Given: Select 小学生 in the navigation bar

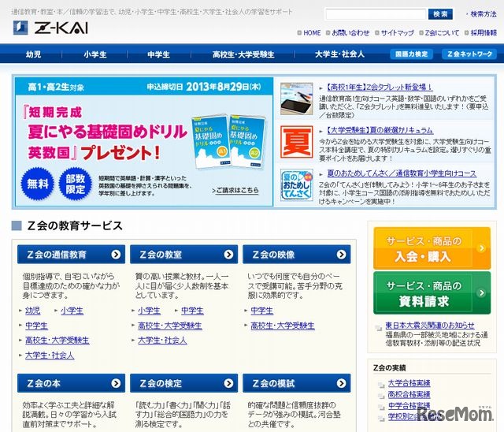Looking at the screenshot, I should click(95, 54).
